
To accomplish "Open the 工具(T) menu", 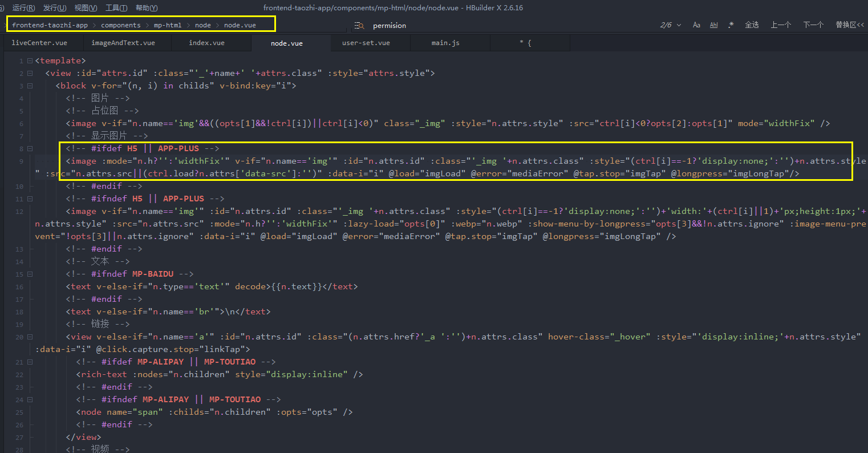I will point(116,8).
